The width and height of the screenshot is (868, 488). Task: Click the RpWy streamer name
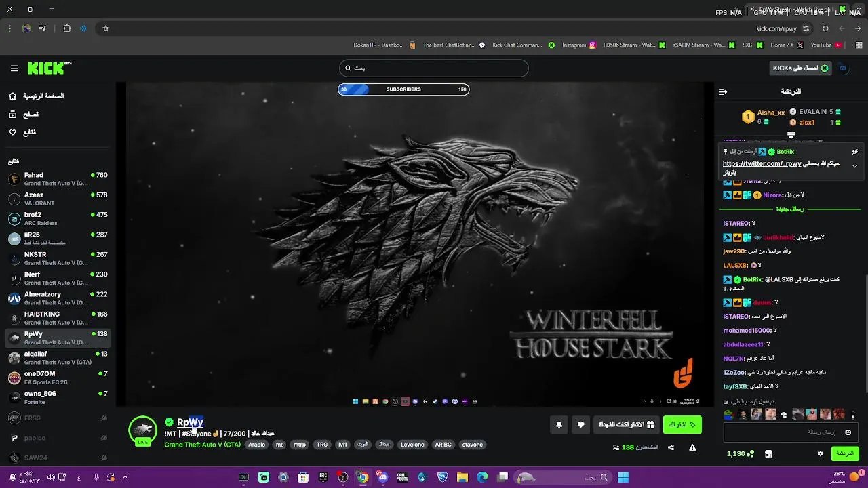click(x=190, y=422)
